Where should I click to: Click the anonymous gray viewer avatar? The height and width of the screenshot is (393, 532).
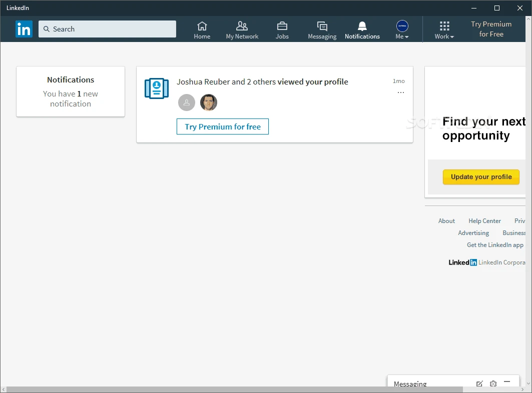pyautogui.click(x=187, y=102)
